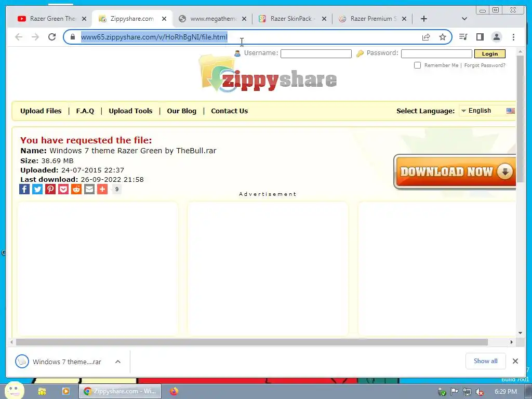
Task: Click the vertical scrollbar down arrow
Action: (520, 333)
